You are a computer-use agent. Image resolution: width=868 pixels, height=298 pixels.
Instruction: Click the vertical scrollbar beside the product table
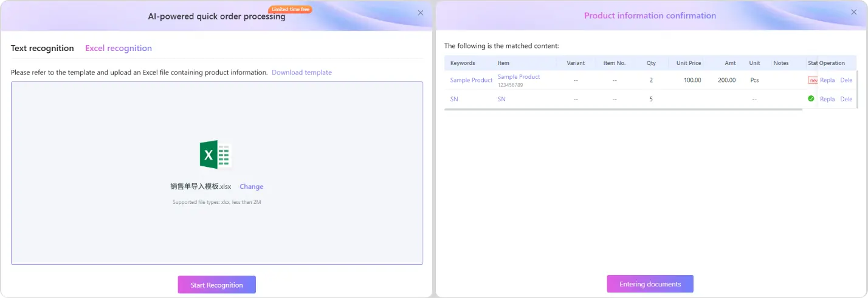coord(858,89)
